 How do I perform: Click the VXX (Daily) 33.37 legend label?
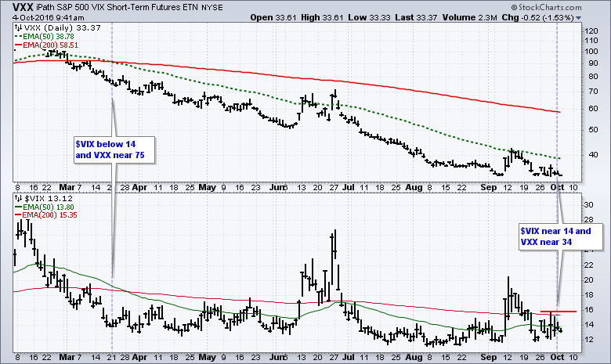click(63, 27)
